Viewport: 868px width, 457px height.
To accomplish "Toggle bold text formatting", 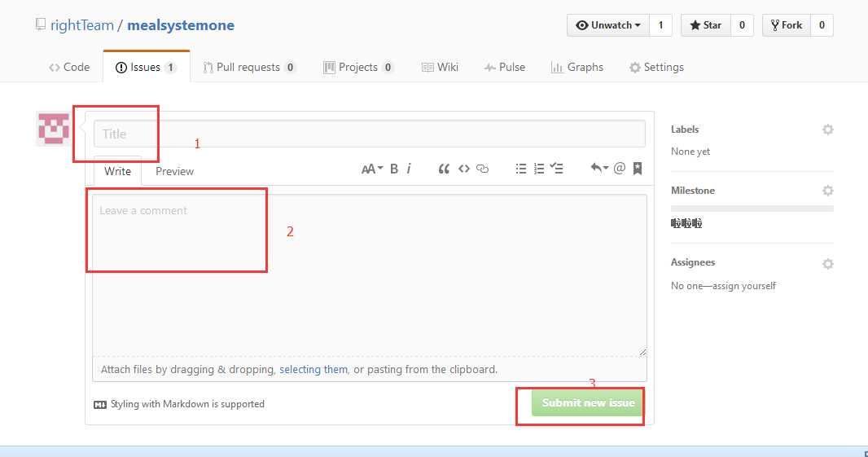I will click(x=394, y=169).
